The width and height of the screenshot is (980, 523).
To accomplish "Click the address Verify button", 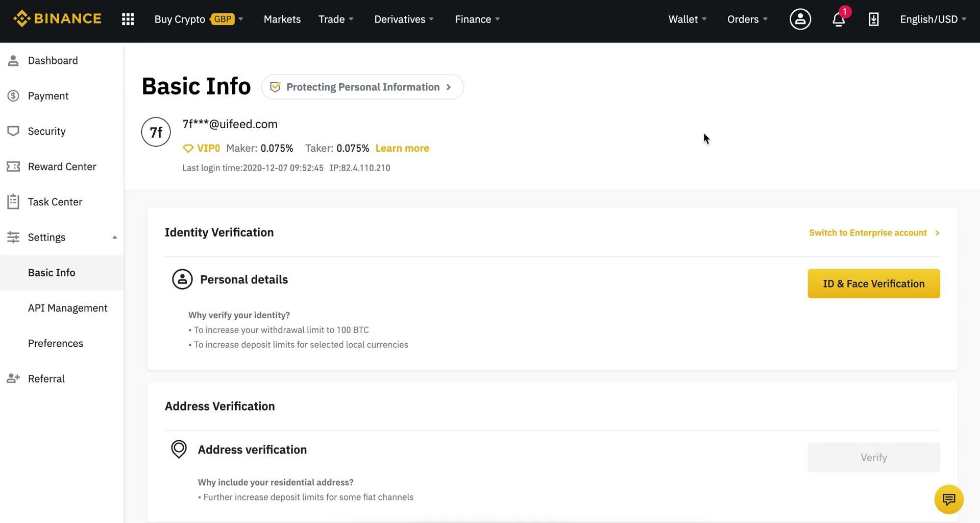I will click(874, 458).
